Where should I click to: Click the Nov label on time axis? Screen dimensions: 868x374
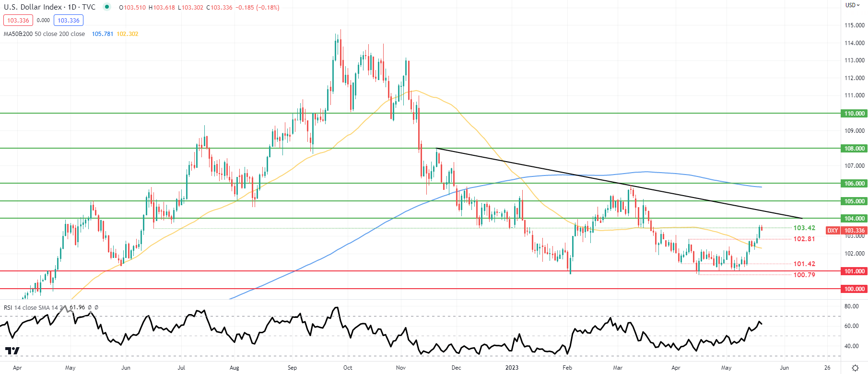tap(401, 368)
